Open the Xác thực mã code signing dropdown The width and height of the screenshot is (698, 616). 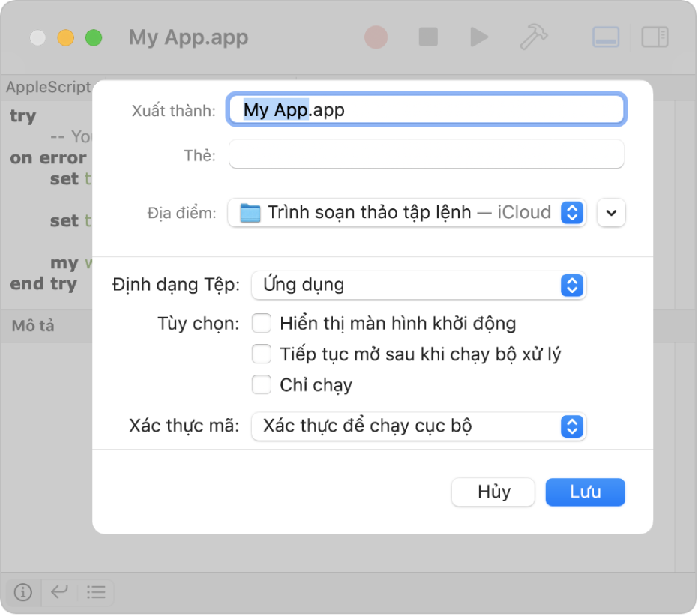click(418, 426)
